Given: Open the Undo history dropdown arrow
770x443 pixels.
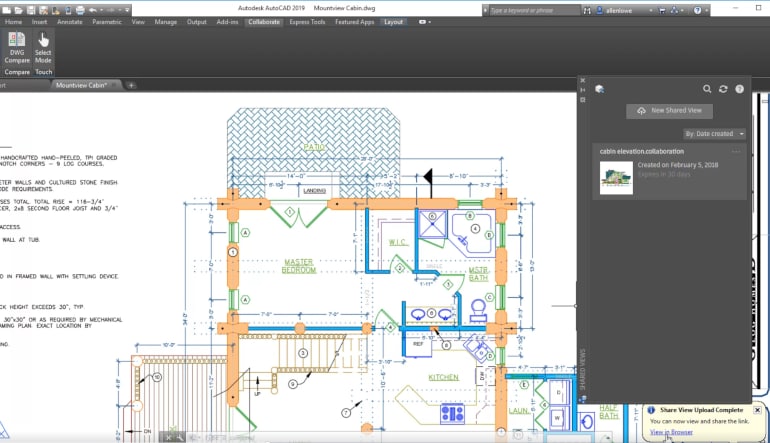Looking at the screenshot, I should pos(102,10).
